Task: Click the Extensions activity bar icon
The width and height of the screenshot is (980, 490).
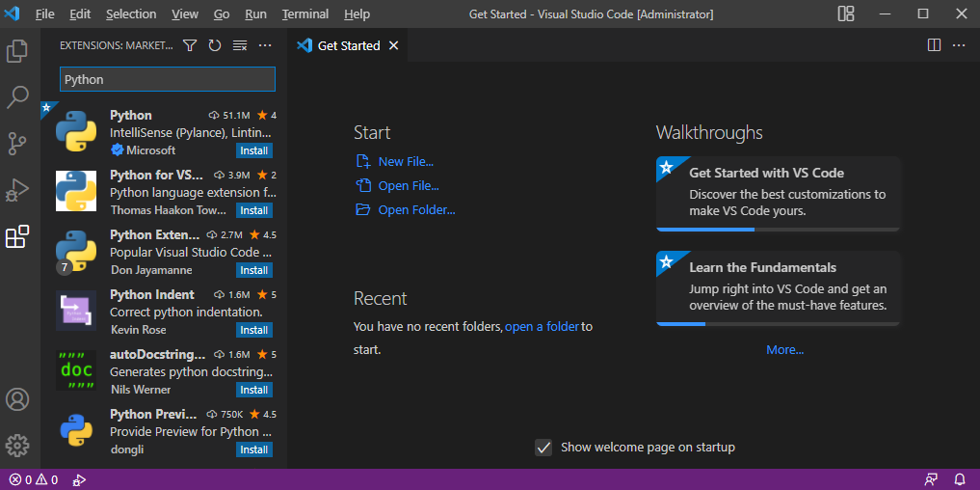Action: (17, 236)
